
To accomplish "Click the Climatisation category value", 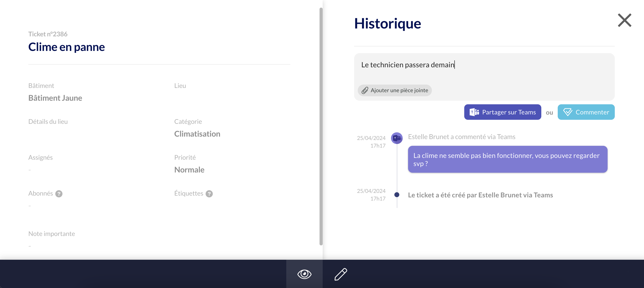I will (197, 134).
